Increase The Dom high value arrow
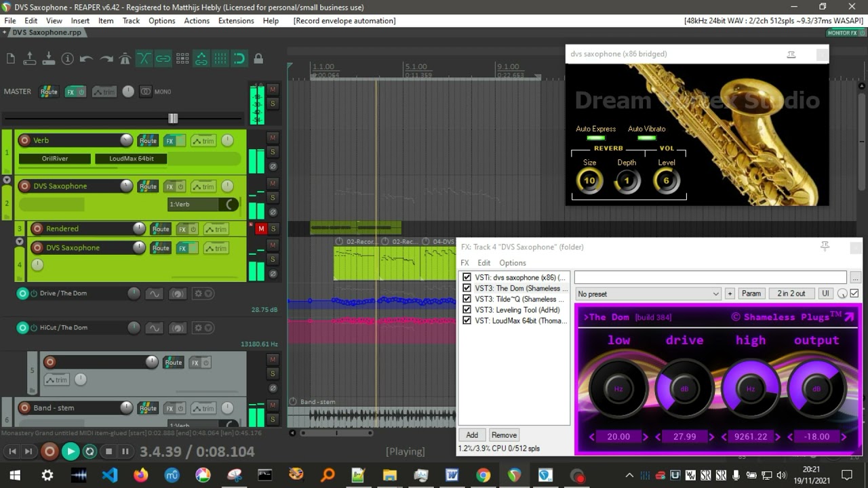 (x=777, y=437)
